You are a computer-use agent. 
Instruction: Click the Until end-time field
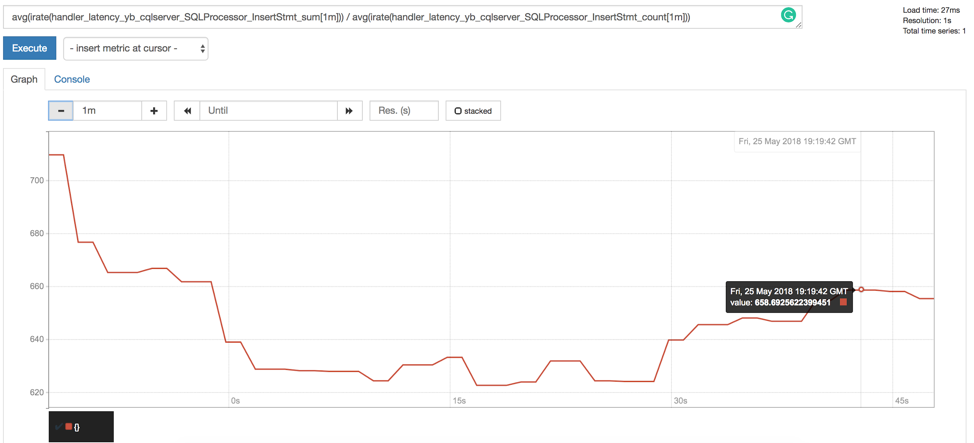[x=268, y=111]
